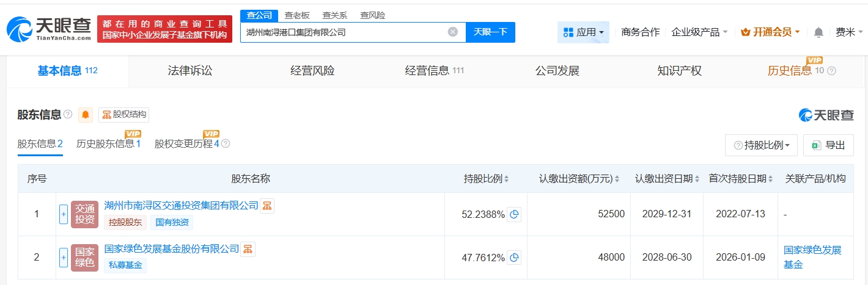Click equity structure icon beside 湖州市南浔区交通投资集团有限公司

click(x=267, y=206)
